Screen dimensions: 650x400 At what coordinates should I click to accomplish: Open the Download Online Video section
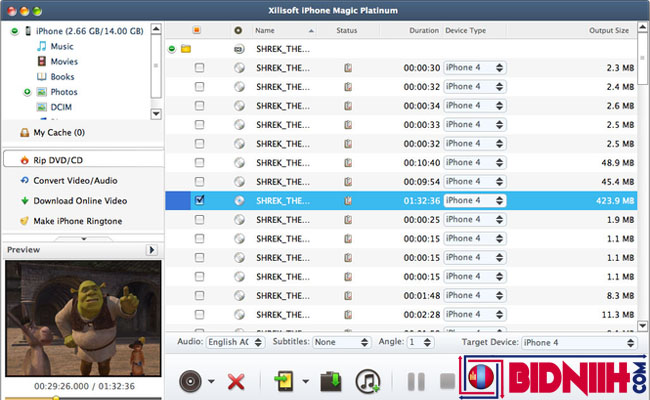pyautogui.click(x=83, y=201)
